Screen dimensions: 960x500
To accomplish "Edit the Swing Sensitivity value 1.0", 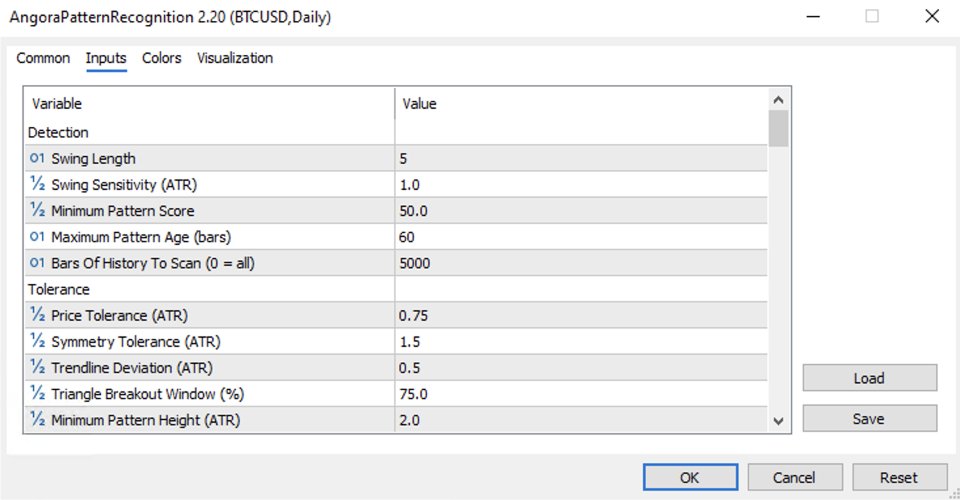I will coord(580,185).
